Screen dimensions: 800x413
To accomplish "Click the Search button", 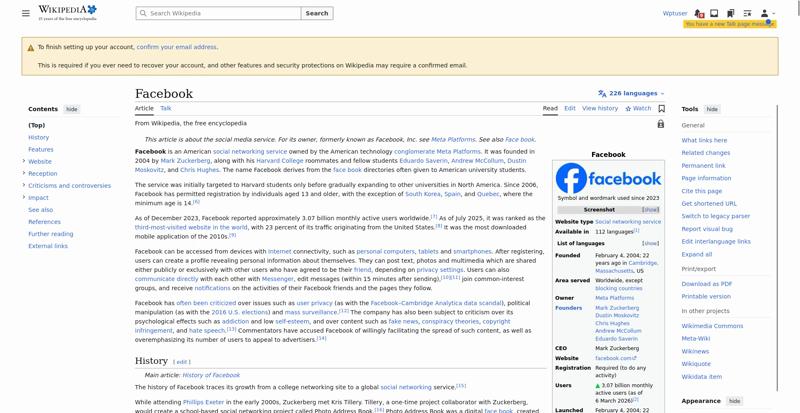I will [317, 13].
